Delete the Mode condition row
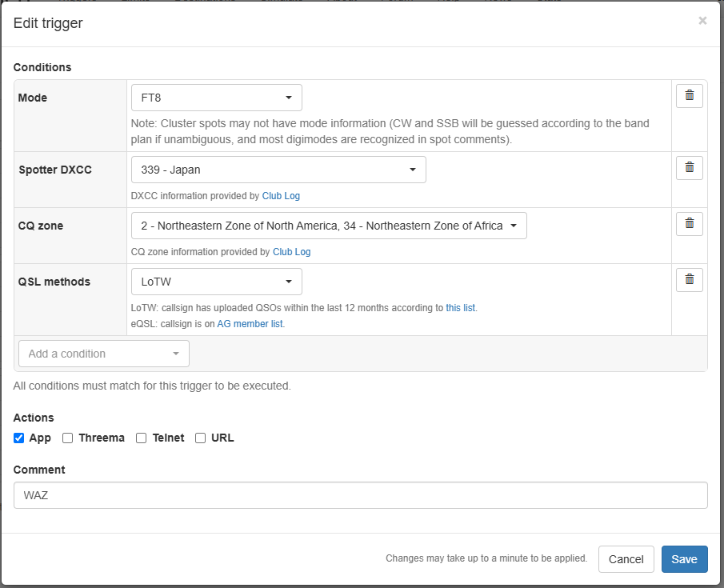This screenshot has height=588, width=724. coord(689,96)
